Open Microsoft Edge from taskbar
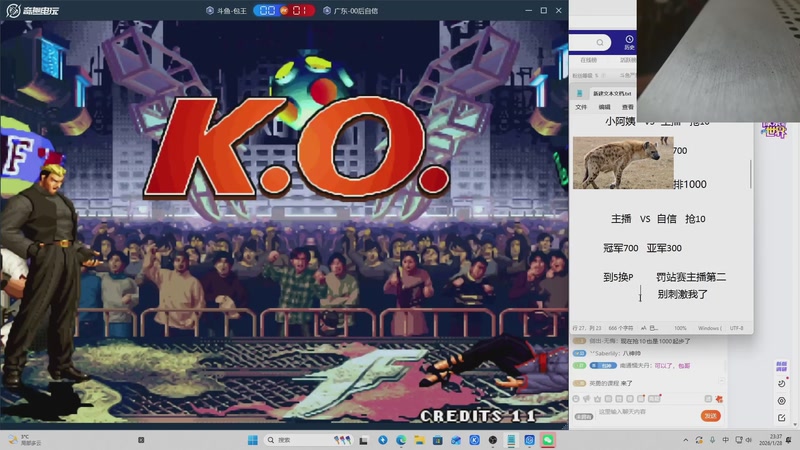 point(401,440)
